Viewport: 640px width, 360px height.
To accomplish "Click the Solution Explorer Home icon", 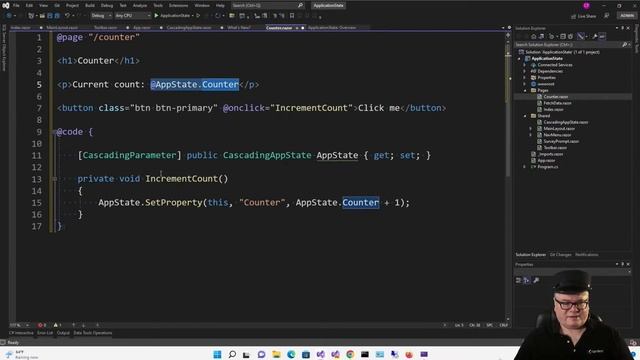I will pyautogui.click(x=533, y=36).
